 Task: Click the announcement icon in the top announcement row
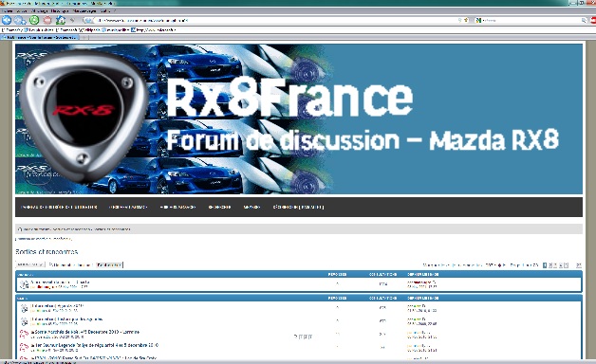tap(24, 284)
